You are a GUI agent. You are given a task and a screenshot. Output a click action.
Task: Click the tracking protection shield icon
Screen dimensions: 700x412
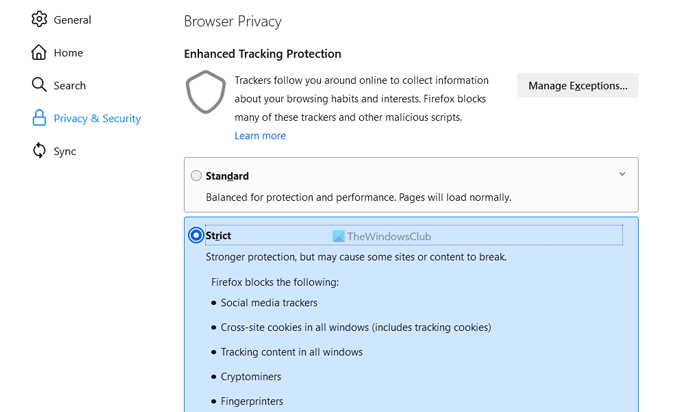click(x=206, y=92)
